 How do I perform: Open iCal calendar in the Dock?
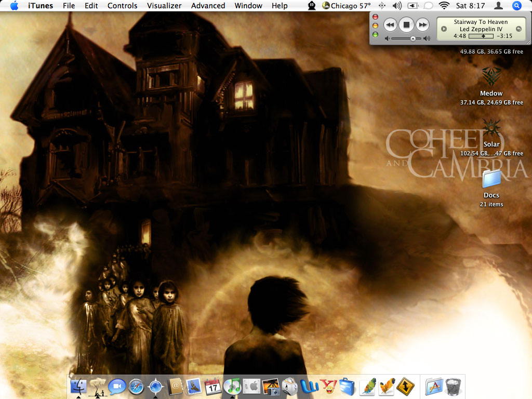coord(213,387)
